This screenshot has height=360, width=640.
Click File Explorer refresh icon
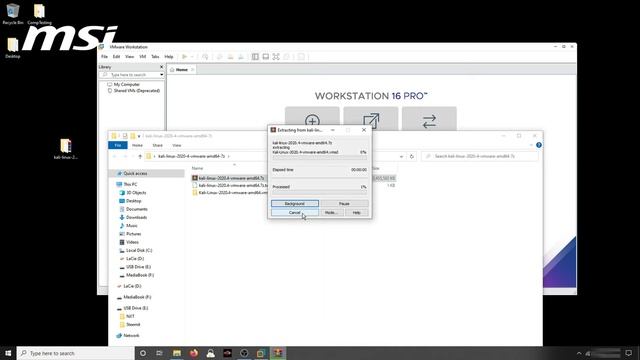(412, 156)
